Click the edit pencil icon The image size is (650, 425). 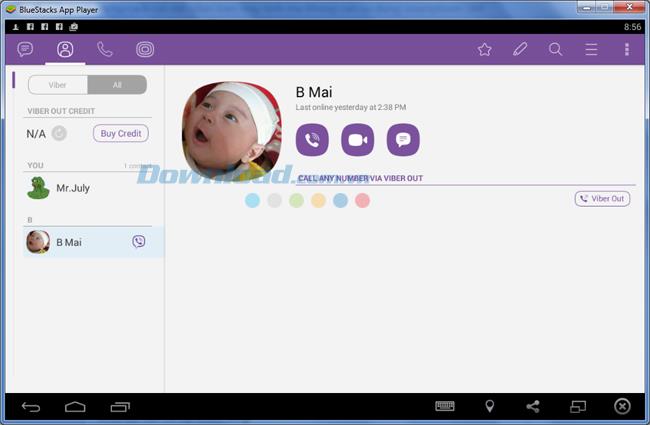click(520, 49)
